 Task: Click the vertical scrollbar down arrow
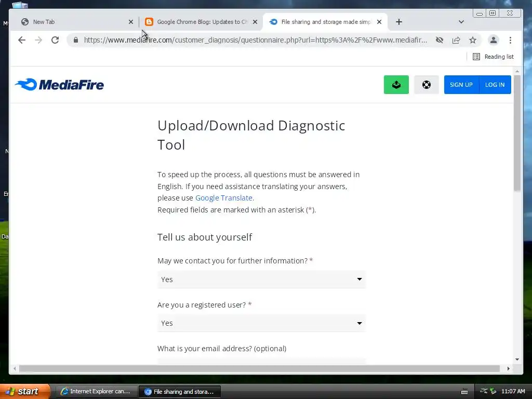point(517,359)
